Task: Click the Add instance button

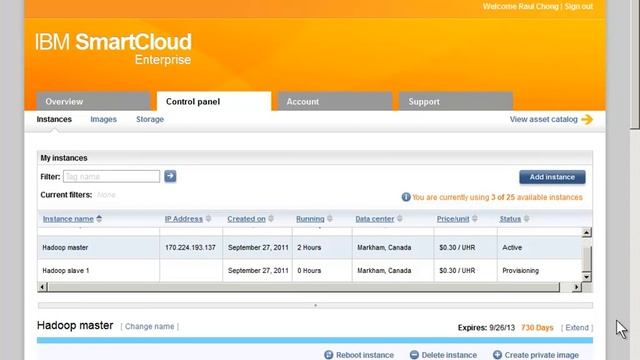Action: tap(552, 177)
